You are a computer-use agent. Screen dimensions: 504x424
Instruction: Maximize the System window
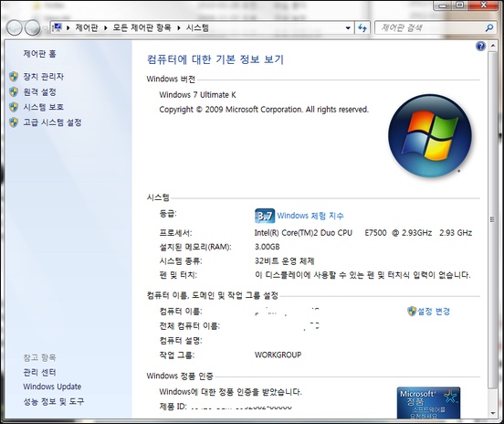click(x=460, y=5)
